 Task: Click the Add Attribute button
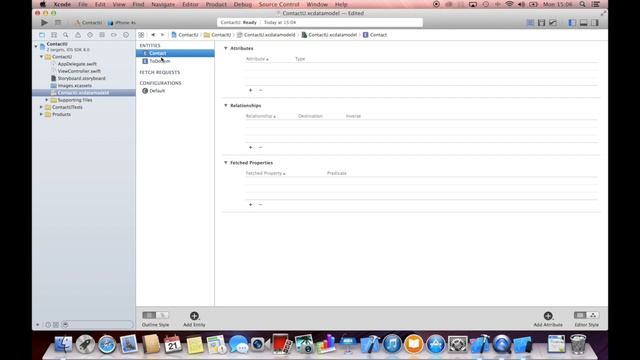pos(548,319)
